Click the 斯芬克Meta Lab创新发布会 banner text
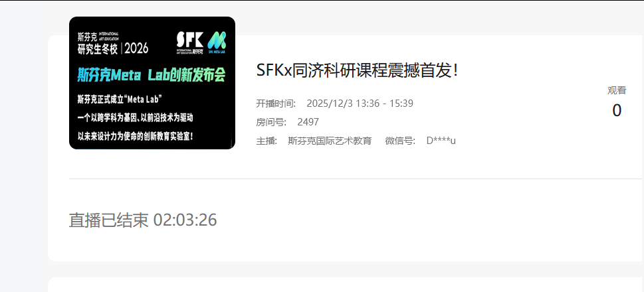The width and height of the screenshot is (644, 292). click(x=152, y=75)
